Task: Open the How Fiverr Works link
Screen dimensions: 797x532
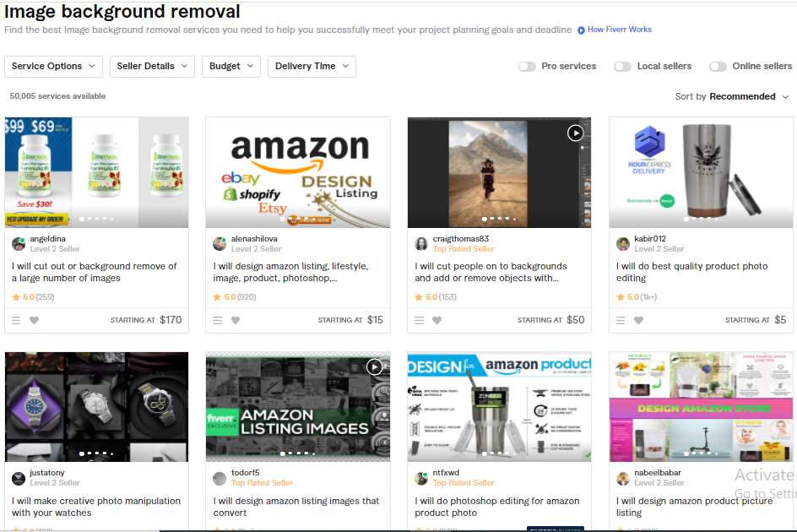Action: click(x=620, y=30)
